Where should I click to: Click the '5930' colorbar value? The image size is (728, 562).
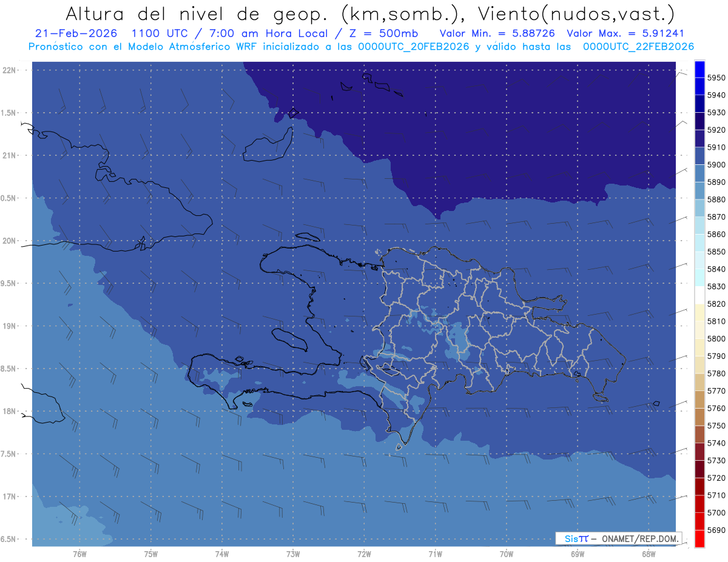coord(716,113)
